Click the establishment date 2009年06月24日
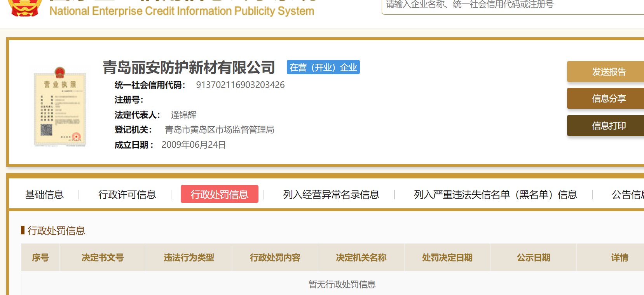The width and height of the screenshot is (644, 295). point(194,145)
